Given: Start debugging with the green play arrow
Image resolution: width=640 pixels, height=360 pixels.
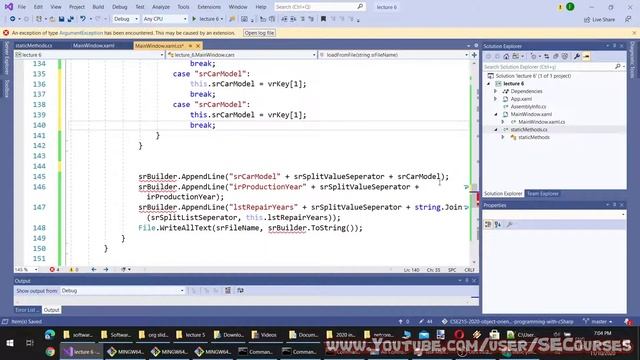Looking at the screenshot, I should 194,19.
